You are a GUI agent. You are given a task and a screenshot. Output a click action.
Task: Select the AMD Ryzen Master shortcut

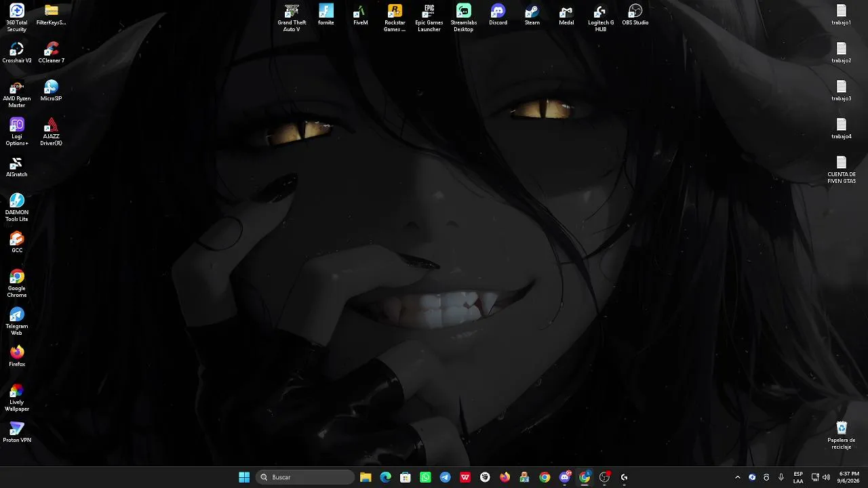[17, 94]
